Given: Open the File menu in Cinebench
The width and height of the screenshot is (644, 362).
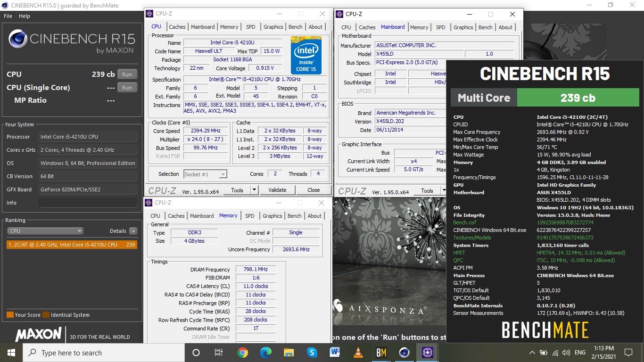Looking at the screenshot, I should 8,16.
